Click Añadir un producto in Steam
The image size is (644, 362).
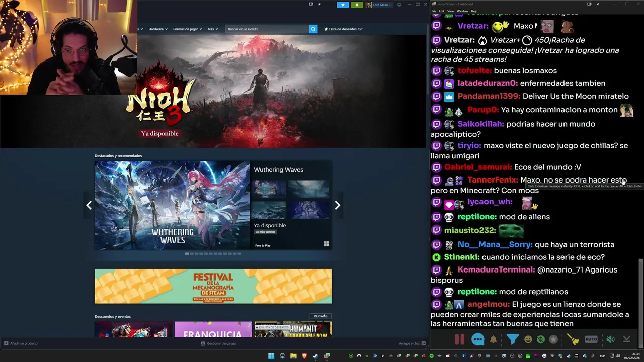[x=21, y=343]
